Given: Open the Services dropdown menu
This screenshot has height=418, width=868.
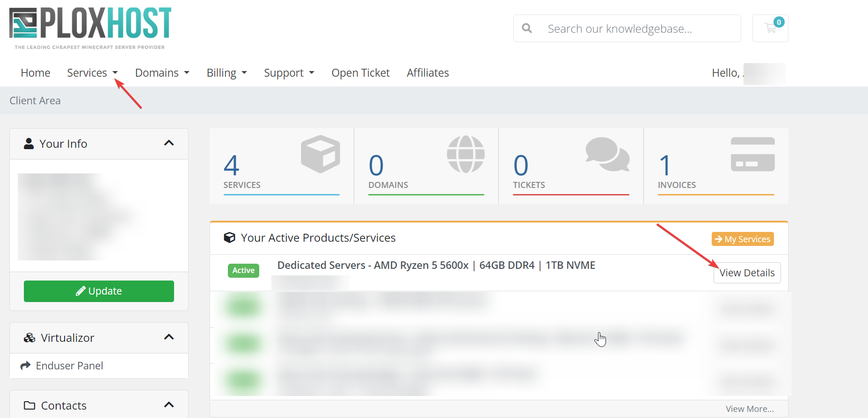Looking at the screenshot, I should (92, 73).
